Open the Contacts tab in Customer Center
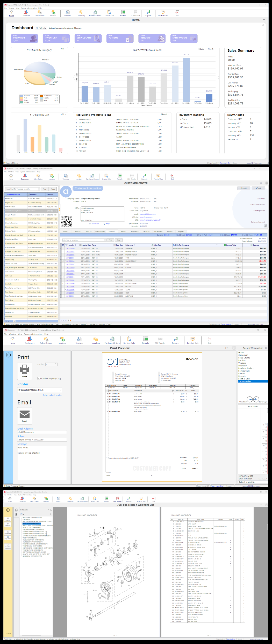Screen dimensions: 272x644 point(77,231)
